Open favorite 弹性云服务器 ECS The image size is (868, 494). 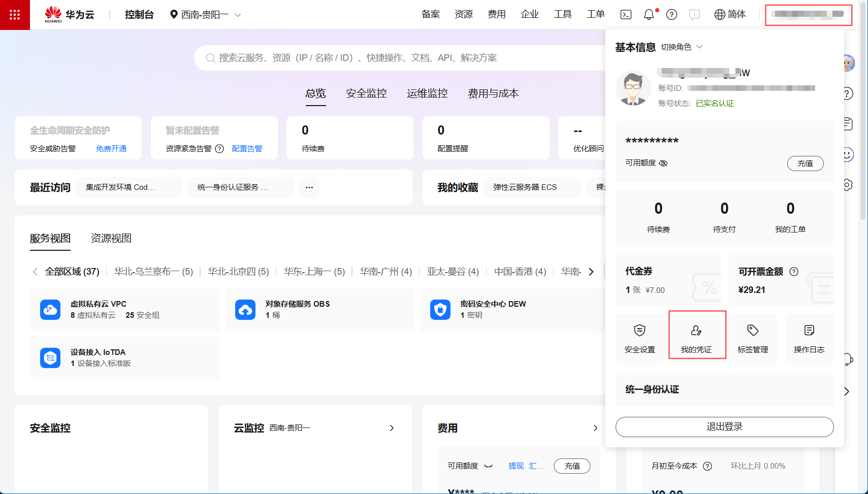coord(532,187)
